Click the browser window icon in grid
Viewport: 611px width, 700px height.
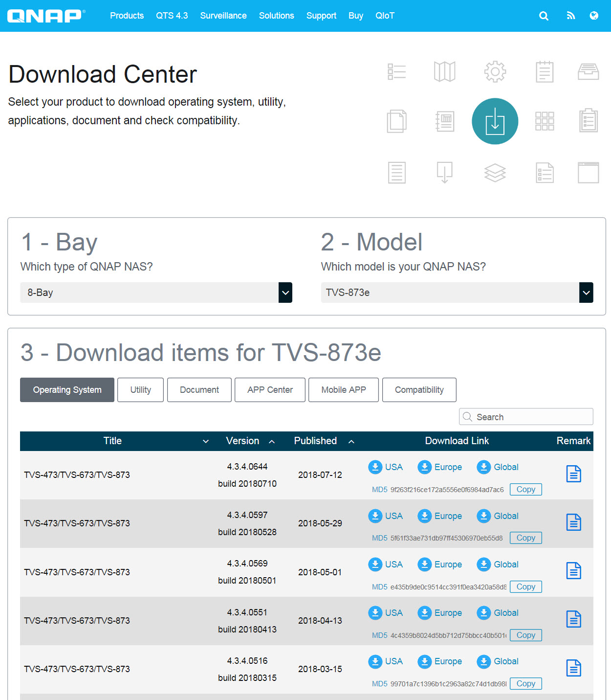coord(589,173)
